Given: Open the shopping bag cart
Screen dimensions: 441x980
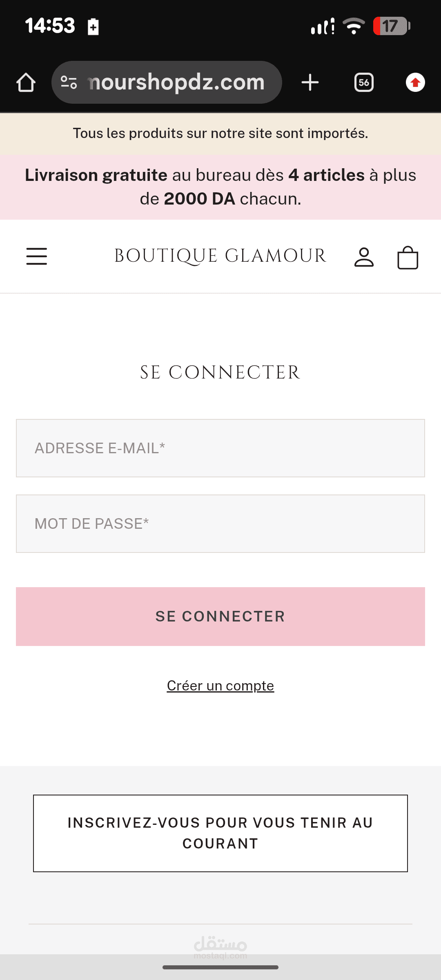Looking at the screenshot, I should [x=408, y=258].
